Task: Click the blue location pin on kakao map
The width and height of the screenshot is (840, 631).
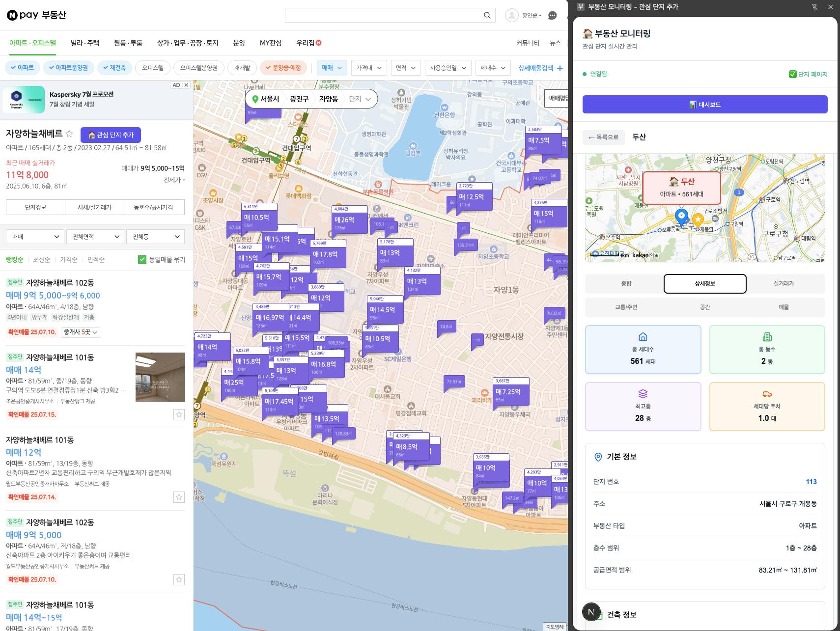Action: pyautogui.click(x=681, y=217)
